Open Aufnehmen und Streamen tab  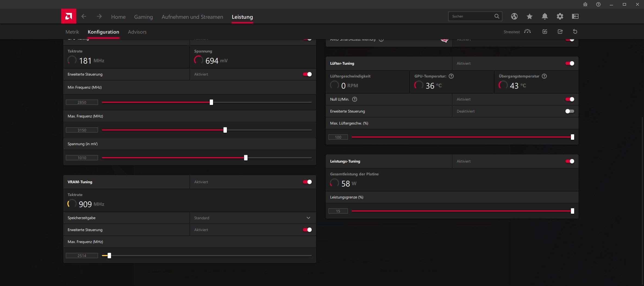pos(192,17)
